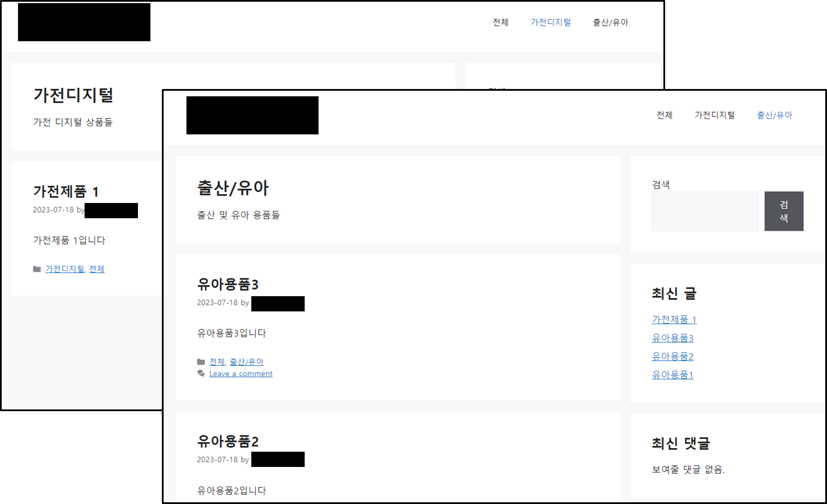The height and width of the screenshot is (504, 827).
Task: Open 유아용품2 post title
Action: 228,441
